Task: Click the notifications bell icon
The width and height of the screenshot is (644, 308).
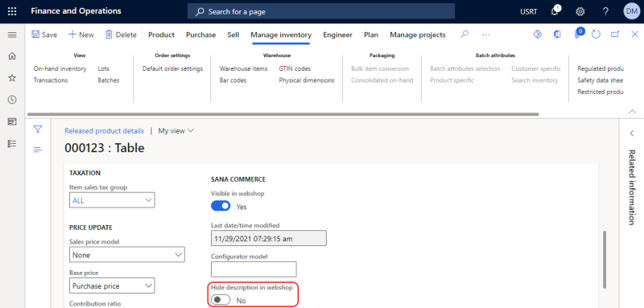Action: pos(555,11)
